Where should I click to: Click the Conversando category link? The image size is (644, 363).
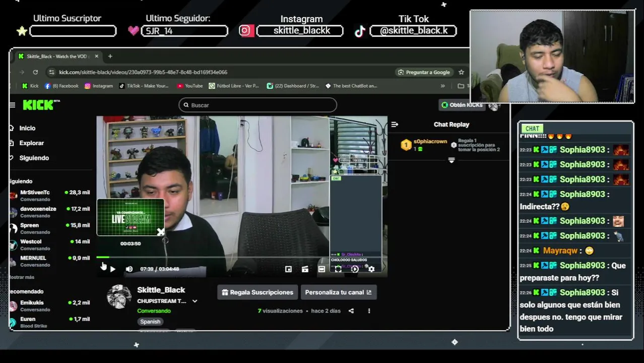coord(154,311)
